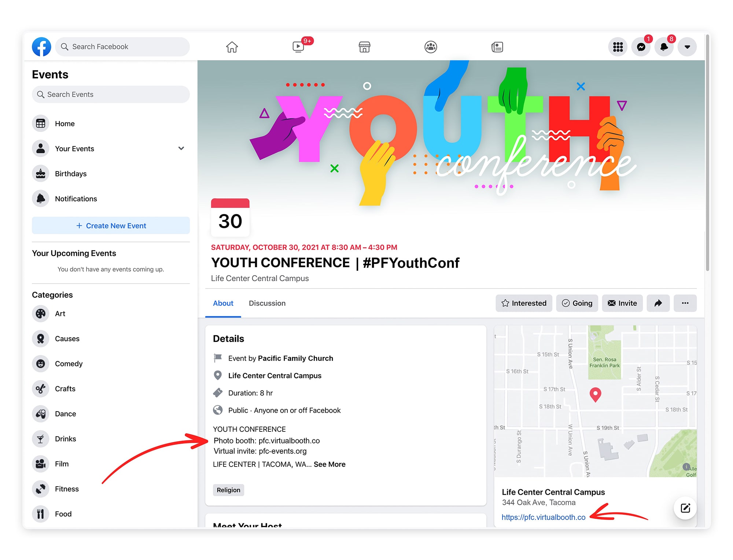Screen dimensions: 733x560
Task: Mark yourself as Going to event
Action: [x=577, y=303]
